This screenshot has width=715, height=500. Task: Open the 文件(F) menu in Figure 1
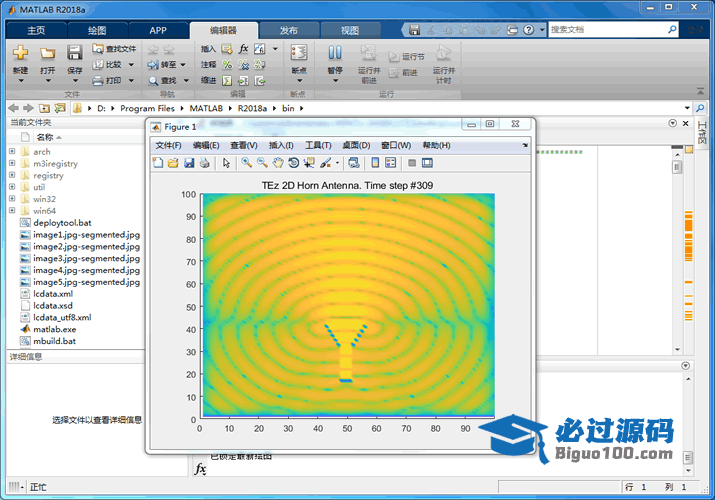click(x=168, y=145)
